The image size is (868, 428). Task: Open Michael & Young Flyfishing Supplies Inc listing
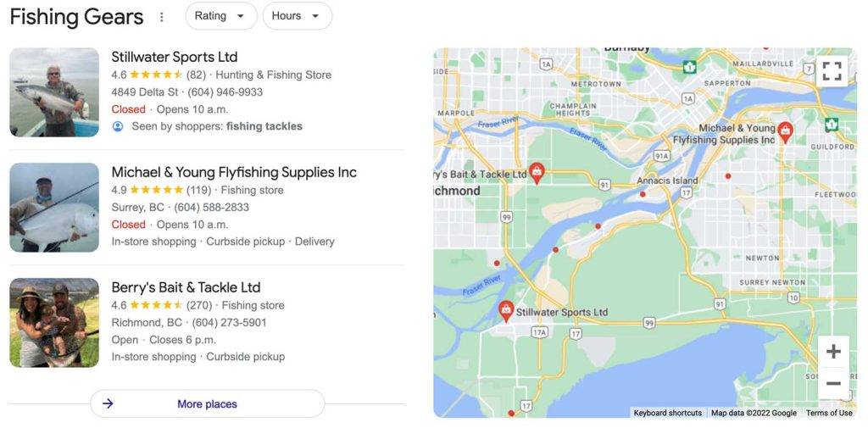234,172
